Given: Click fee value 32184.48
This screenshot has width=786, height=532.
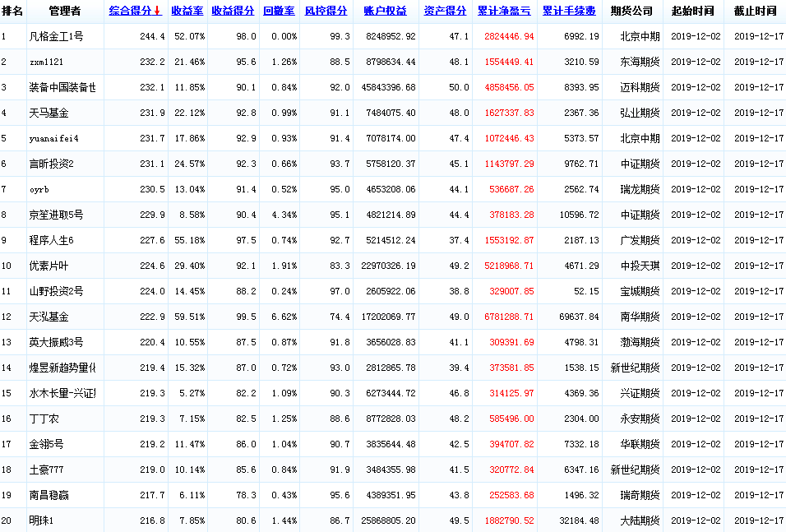Looking at the screenshot, I should point(579,521).
